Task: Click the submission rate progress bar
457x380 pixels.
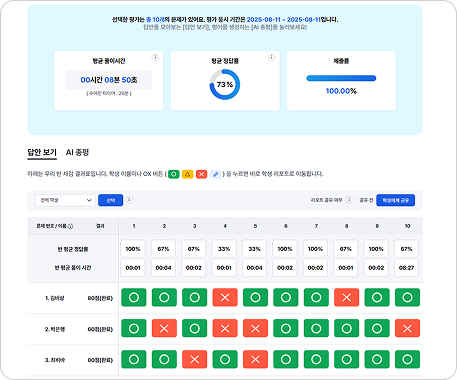Action: pos(341,78)
